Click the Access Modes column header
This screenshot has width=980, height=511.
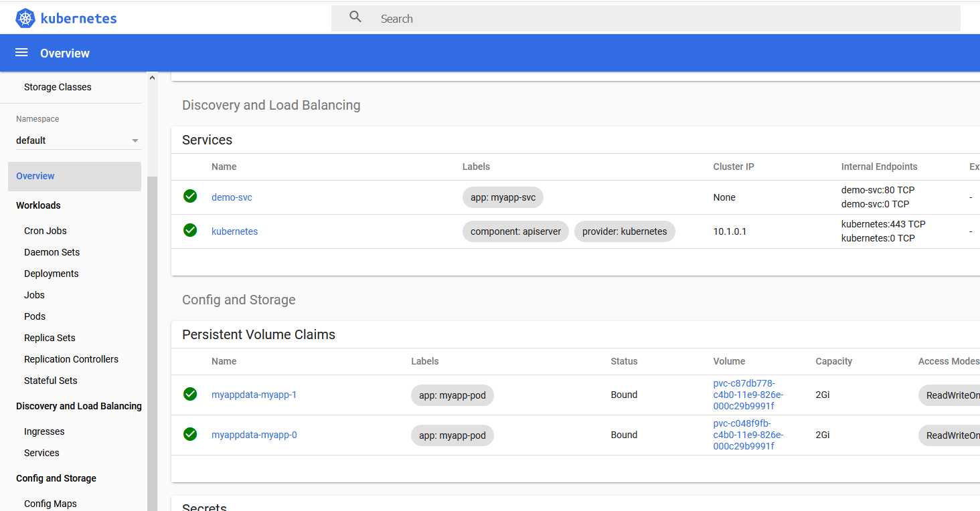pyautogui.click(x=949, y=361)
